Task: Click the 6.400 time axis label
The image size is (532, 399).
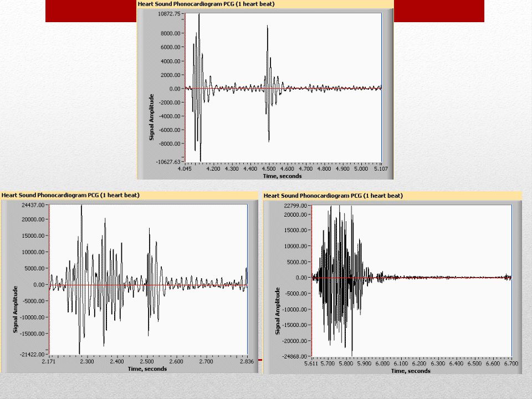Action: (456, 364)
